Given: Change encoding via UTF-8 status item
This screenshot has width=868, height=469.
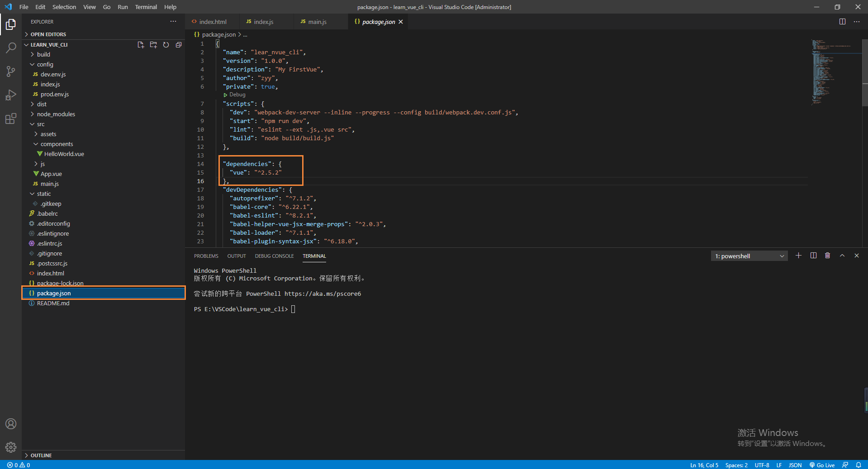Looking at the screenshot, I should point(762,465).
